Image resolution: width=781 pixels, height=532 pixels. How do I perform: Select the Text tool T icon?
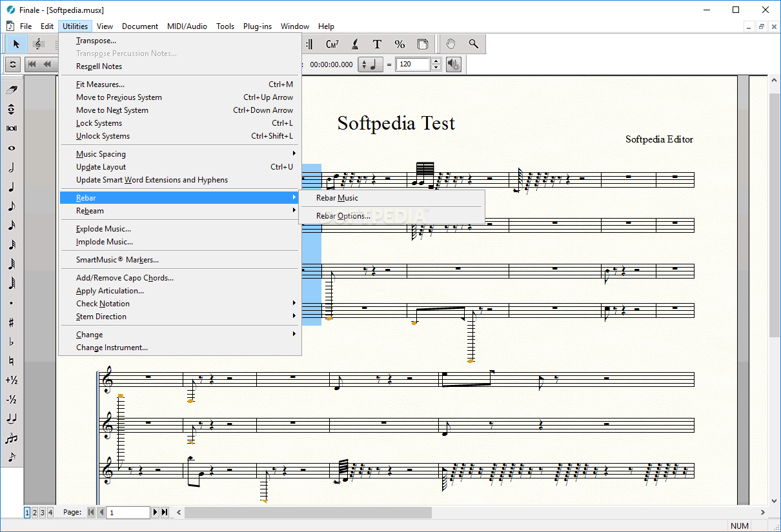(x=377, y=44)
